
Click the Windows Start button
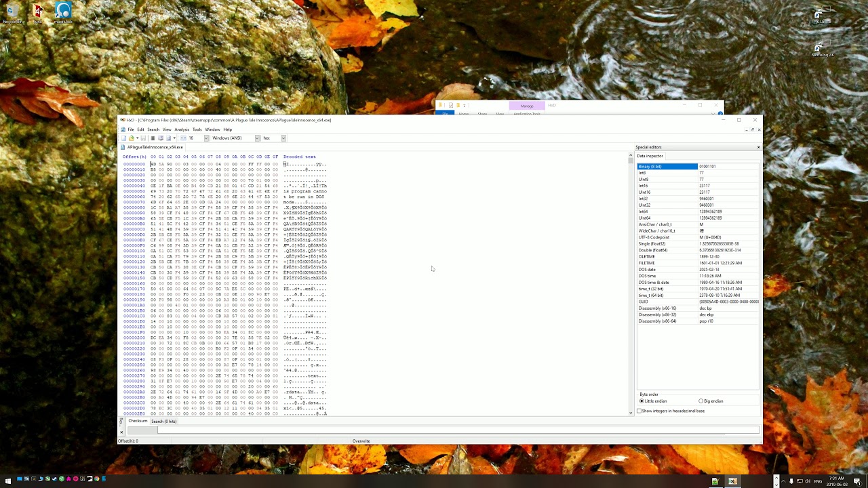[x=8, y=481]
